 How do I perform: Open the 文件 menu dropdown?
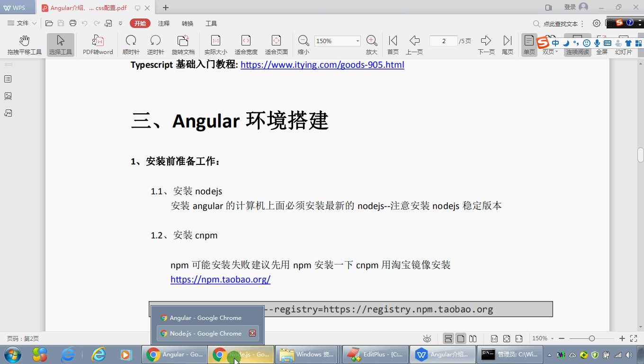(22, 23)
